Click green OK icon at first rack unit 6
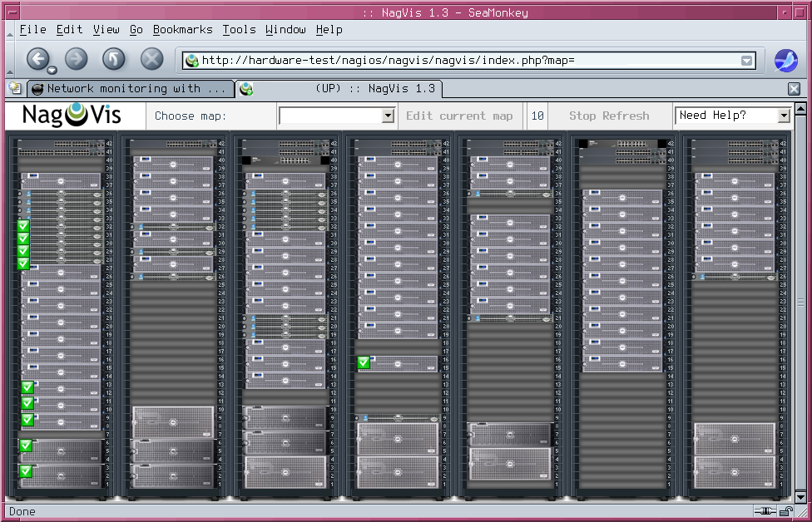812x522 pixels. coord(25,446)
